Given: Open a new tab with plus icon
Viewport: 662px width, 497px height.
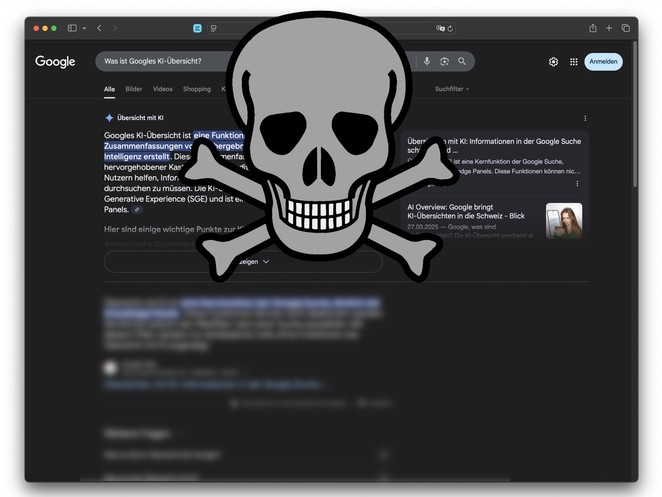Looking at the screenshot, I should click(x=609, y=28).
